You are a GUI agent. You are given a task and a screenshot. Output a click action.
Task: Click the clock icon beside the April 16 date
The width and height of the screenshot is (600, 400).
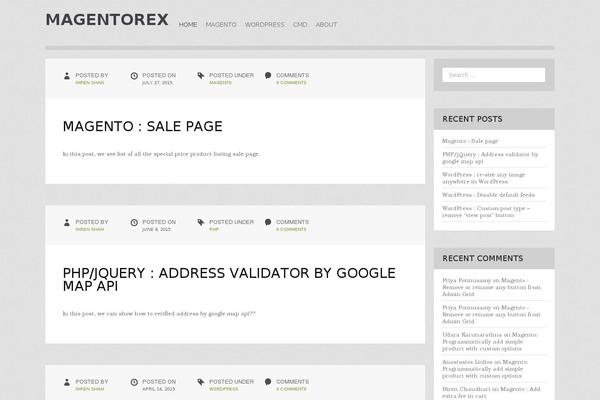tap(134, 382)
